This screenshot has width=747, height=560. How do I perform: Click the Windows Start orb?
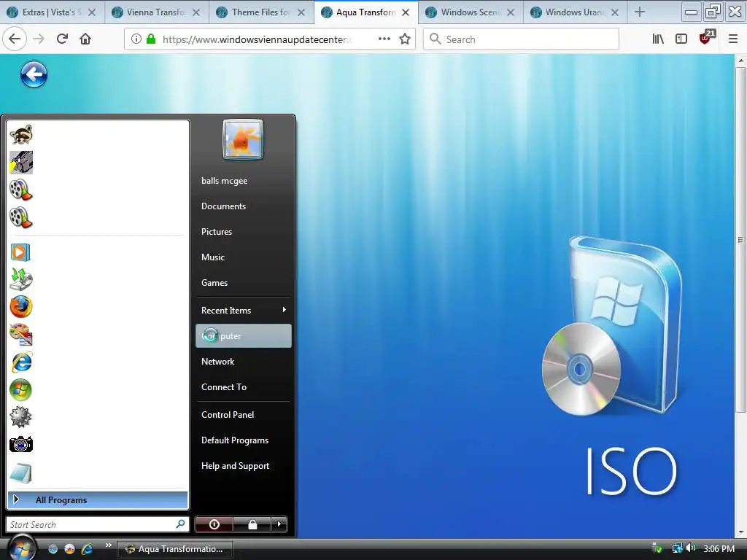(x=21, y=548)
